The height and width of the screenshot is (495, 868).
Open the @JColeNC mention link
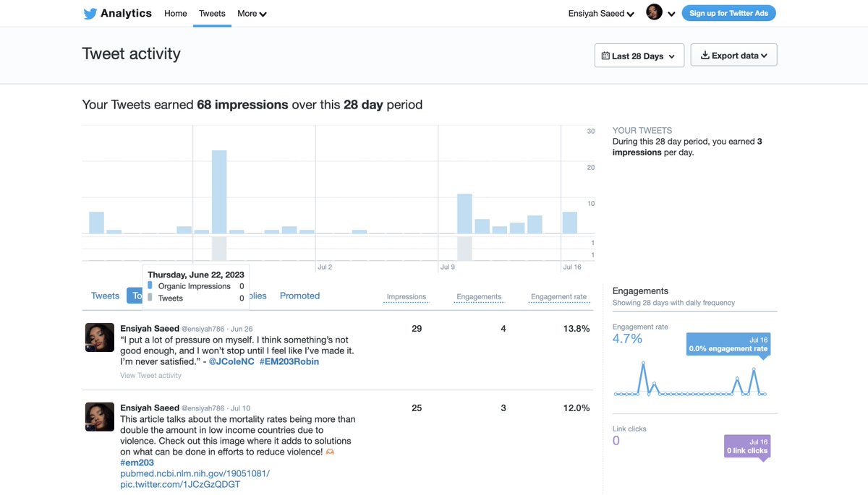(231, 361)
